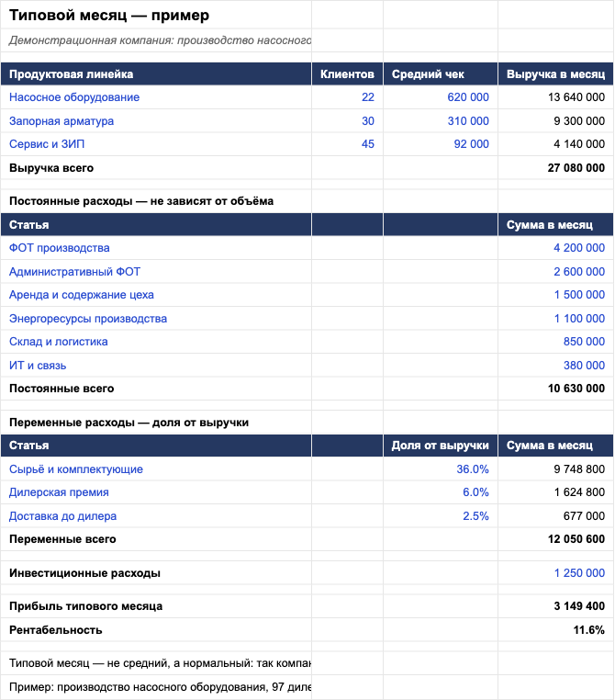Select the 'Сервис и ЗИП' cell
This screenshot has width=615, height=700.
[156, 144]
